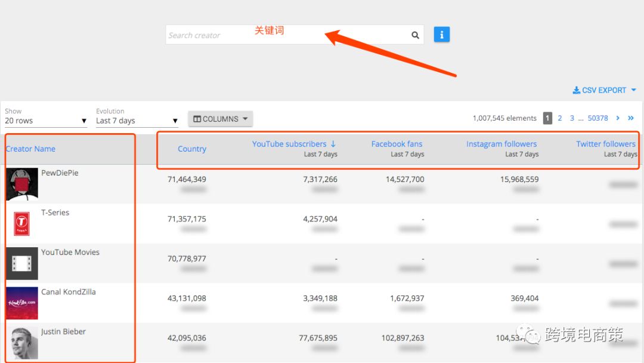
Task: Click the value 15,968,559 in PewDiePie row
Action: (519, 179)
